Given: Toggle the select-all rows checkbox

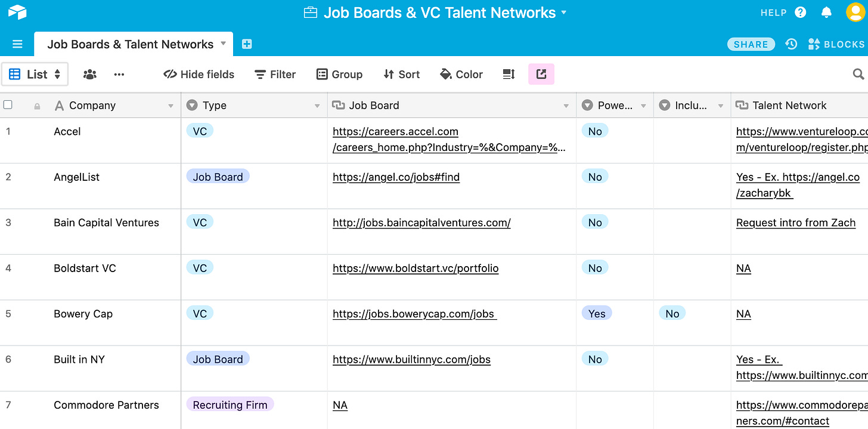Looking at the screenshot, I should (8, 105).
